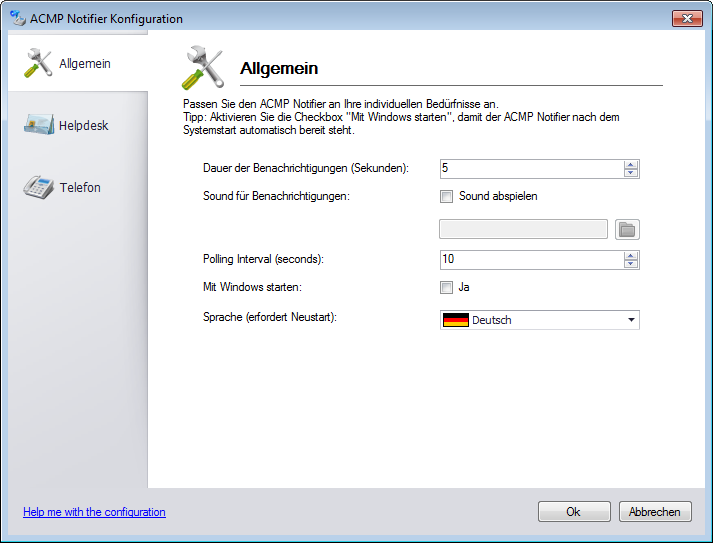
Task: Increase Polling Interval with up arrow
Action: click(x=630, y=255)
